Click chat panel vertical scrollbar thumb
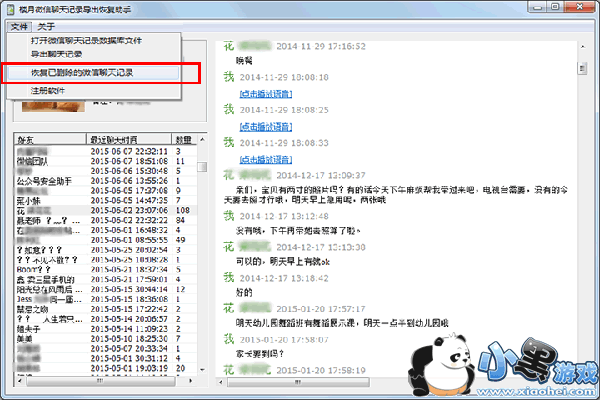600x400 pixels. [x=582, y=69]
